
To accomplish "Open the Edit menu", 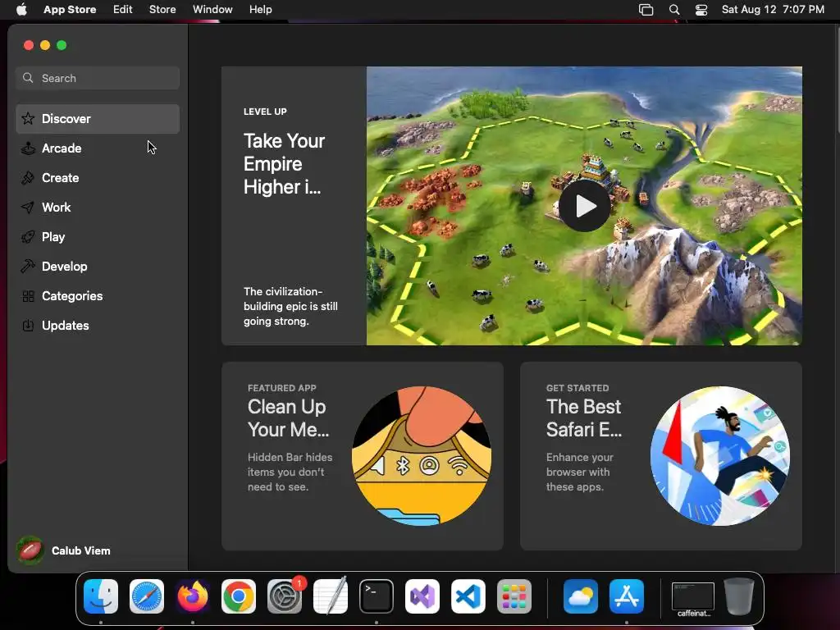I will (x=123, y=10).
